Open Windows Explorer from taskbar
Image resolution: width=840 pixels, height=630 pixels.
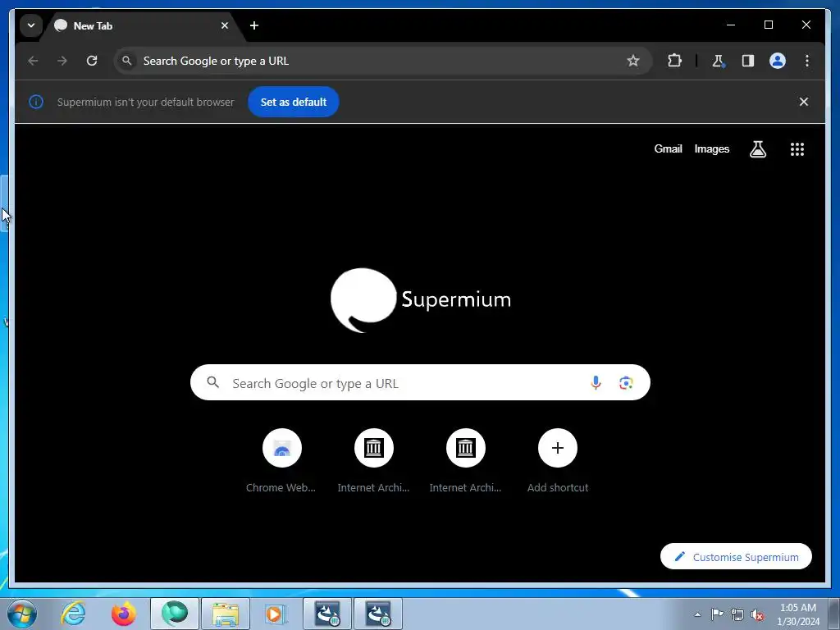tap(226, 614)
